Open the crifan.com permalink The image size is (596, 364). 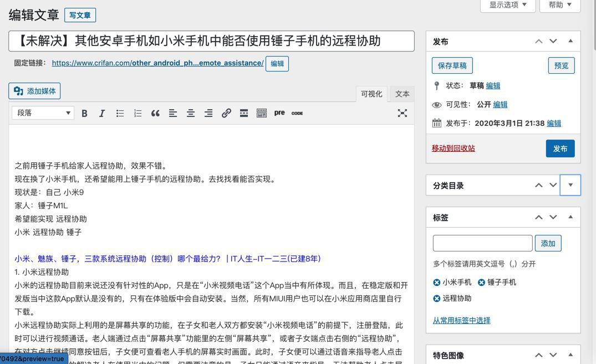[x=158, y=63]
